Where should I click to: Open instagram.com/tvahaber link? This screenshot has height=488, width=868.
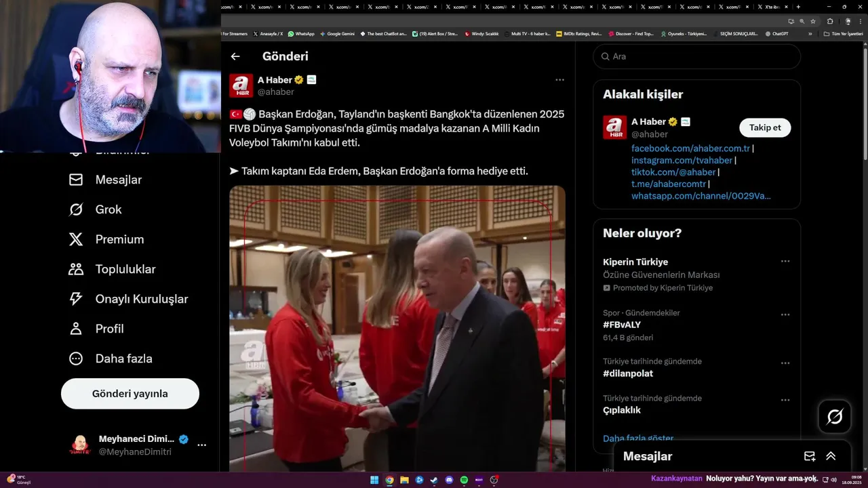(x=682, y=161)
